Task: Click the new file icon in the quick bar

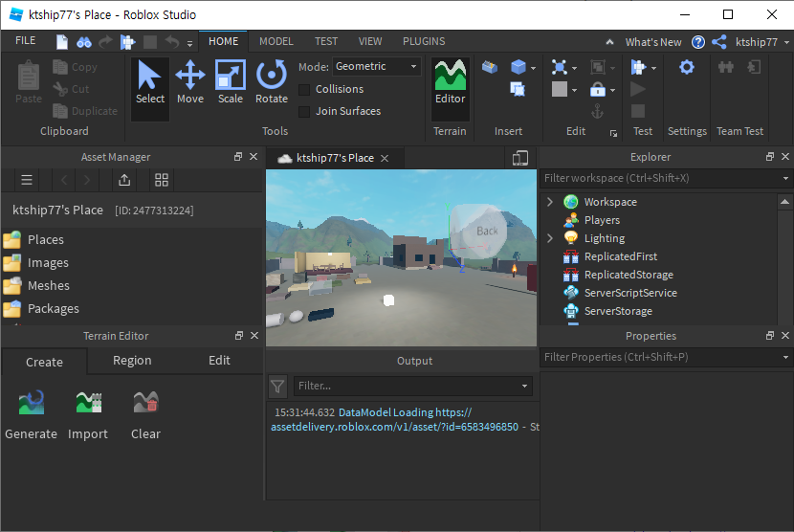Action: 62,41
